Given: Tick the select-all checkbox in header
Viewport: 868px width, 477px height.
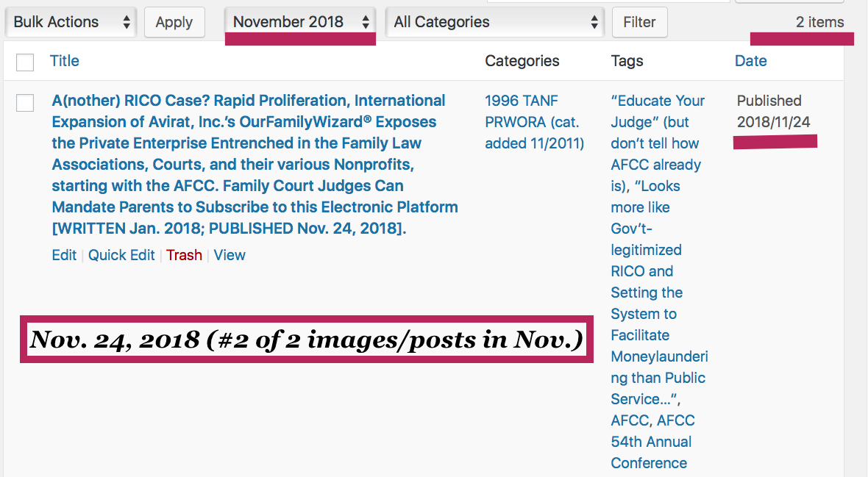Looking at the screenshot, I should pyautogui.click(x=25, y=62).
